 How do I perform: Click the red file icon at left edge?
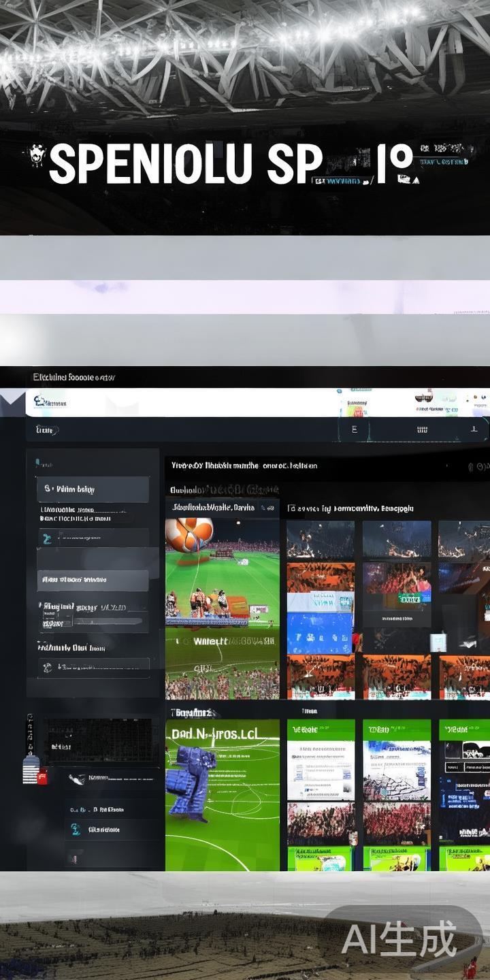point(42,777)
